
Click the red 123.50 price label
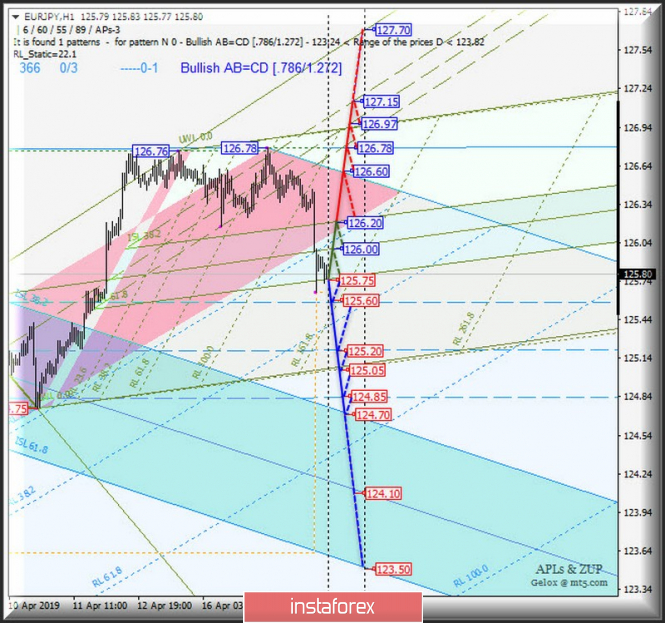coord(394,569)
